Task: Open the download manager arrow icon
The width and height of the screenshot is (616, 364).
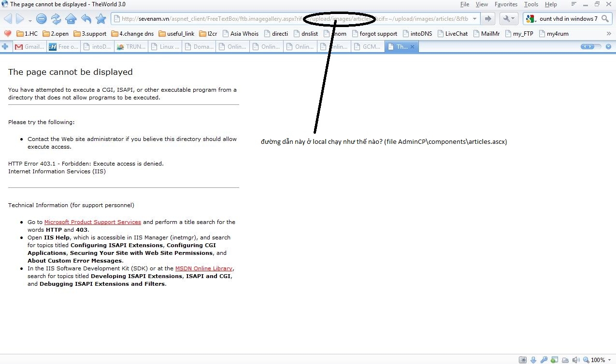Action: click(533, 360)
